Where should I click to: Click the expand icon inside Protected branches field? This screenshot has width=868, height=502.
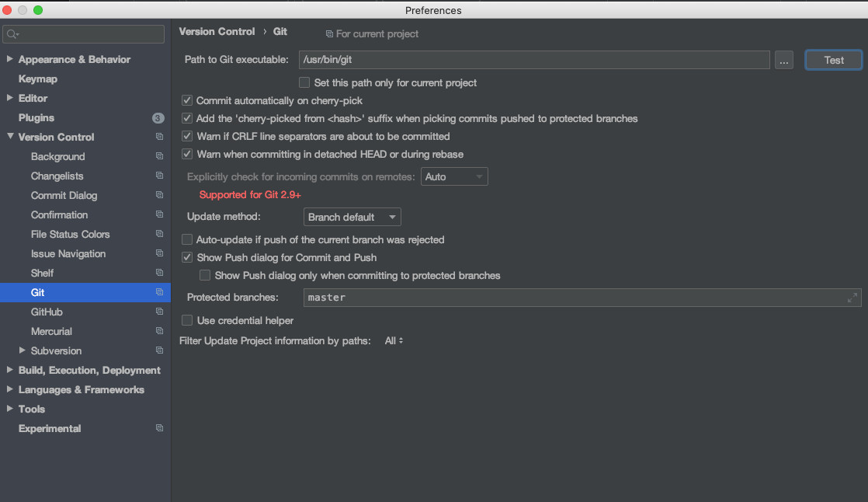(x=852, y=298)
